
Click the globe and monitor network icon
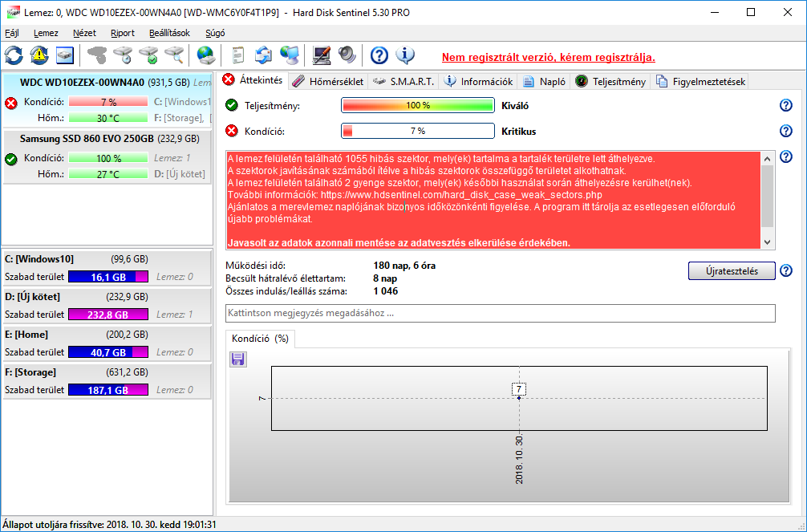290,55
